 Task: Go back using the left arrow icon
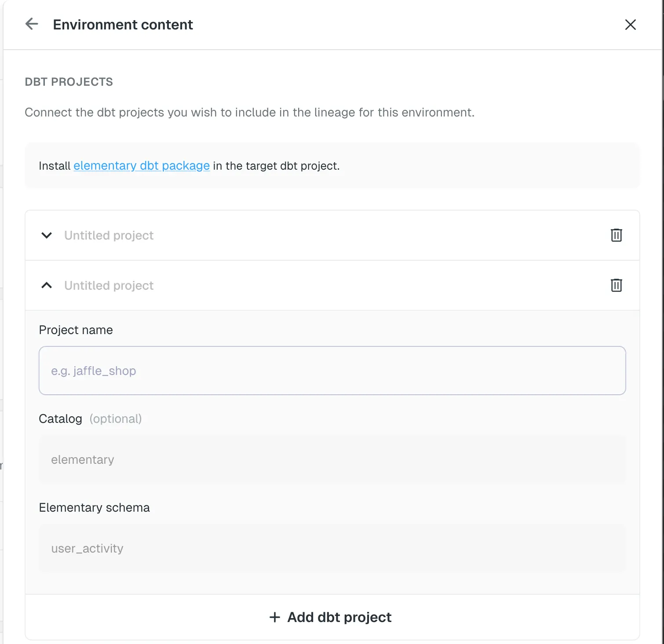(x=32, y=24)
